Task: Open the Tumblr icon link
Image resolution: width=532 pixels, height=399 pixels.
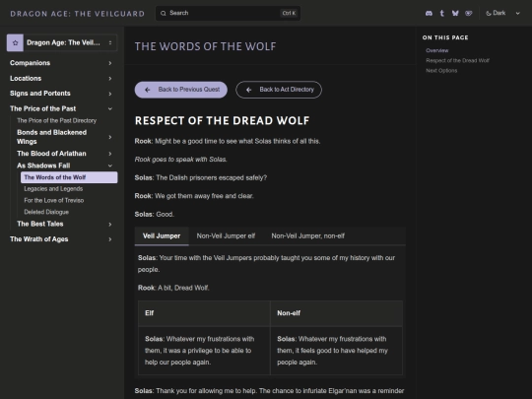Action: [x=442, y=13]
